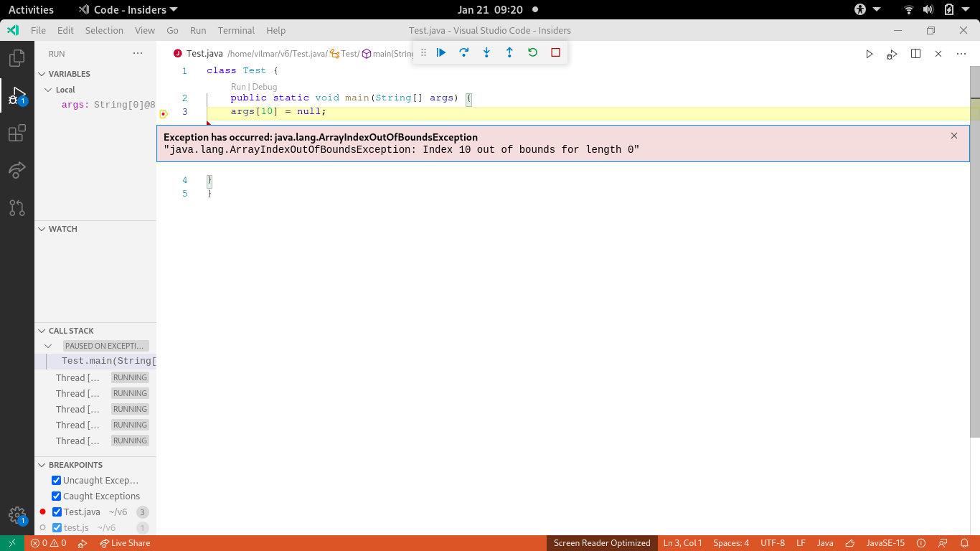Click the Continue button in debug toolbar
This screenshot has width=980, height=551.
coord(440,52)
